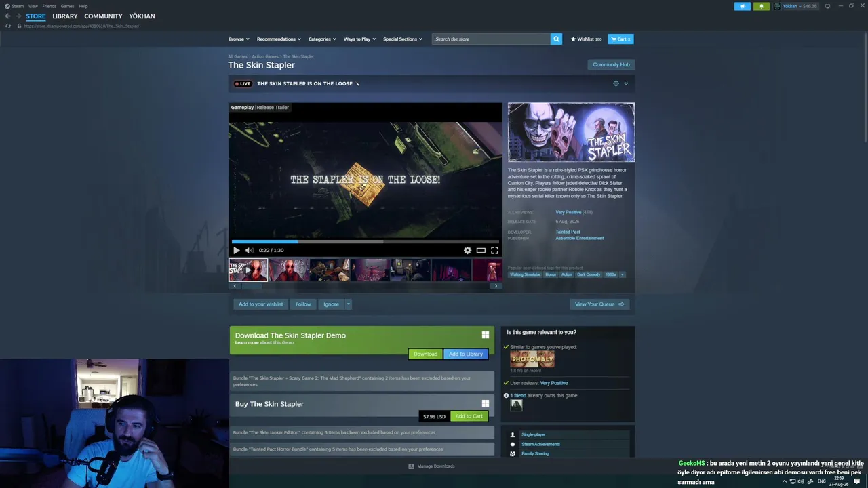Viewport: 868px width, 488px height.
Task: Open the green notifications bell
Action: [761, 6]
